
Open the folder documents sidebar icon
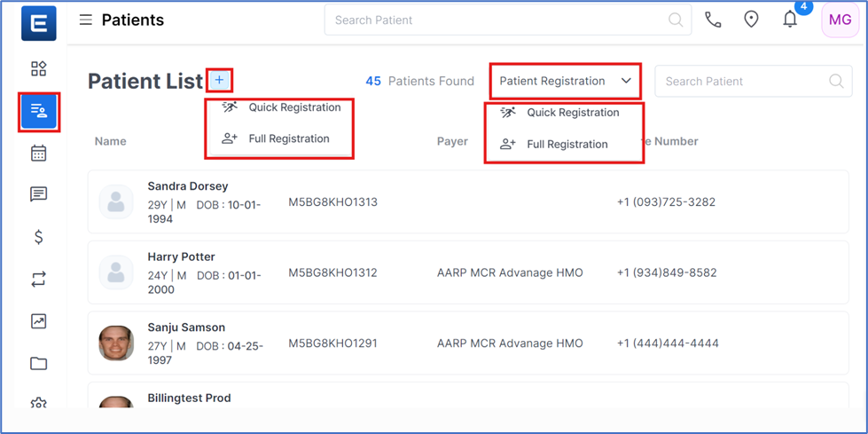(38, 363)
